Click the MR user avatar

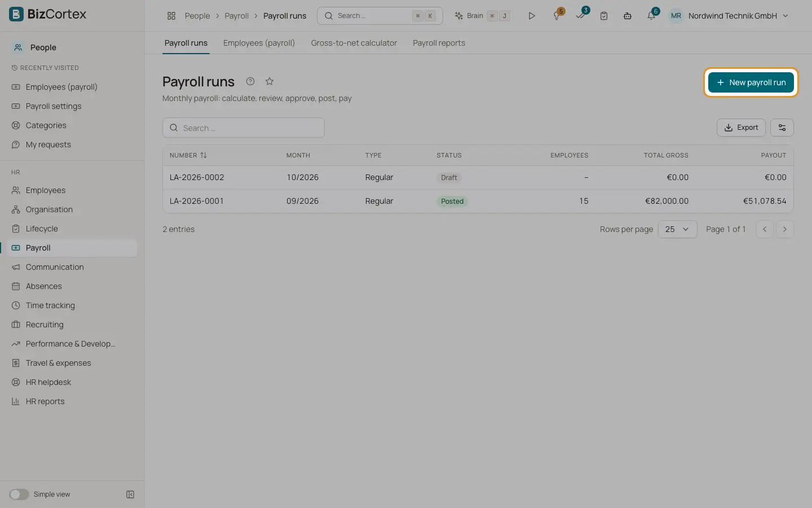(x=676, y=16)
